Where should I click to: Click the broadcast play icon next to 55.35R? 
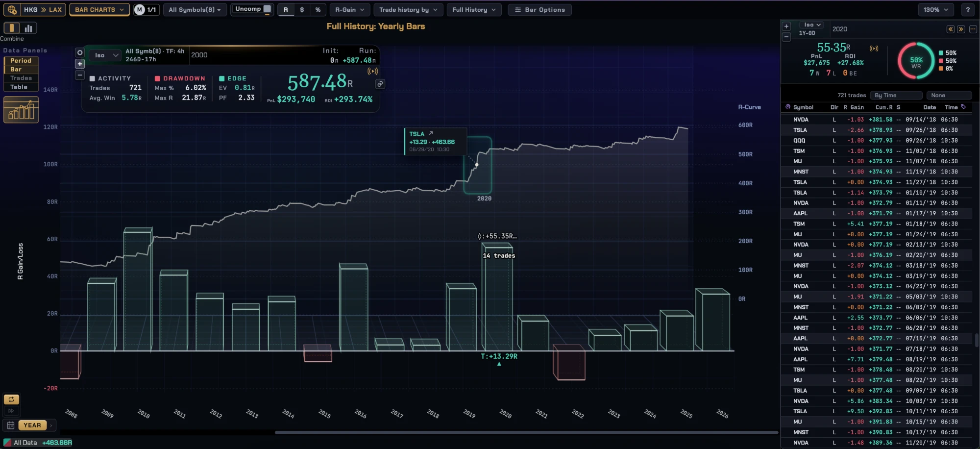[x=874, y=48]
